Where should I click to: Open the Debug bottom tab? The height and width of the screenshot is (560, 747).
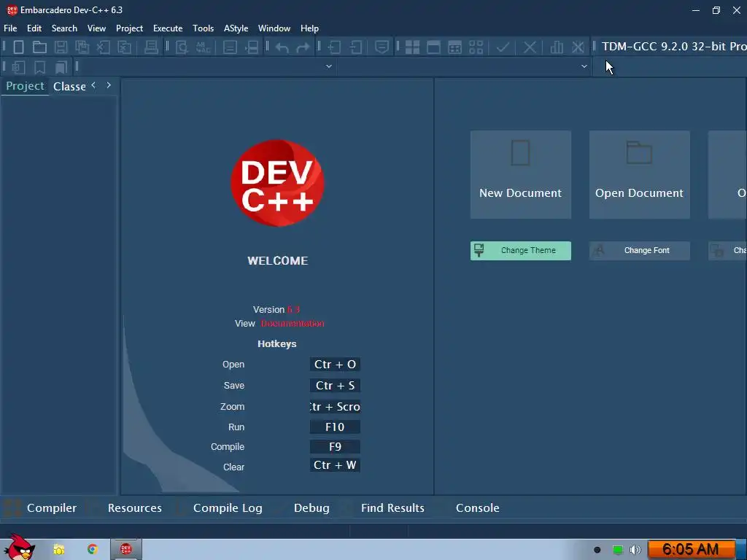[x=311, y=508]
